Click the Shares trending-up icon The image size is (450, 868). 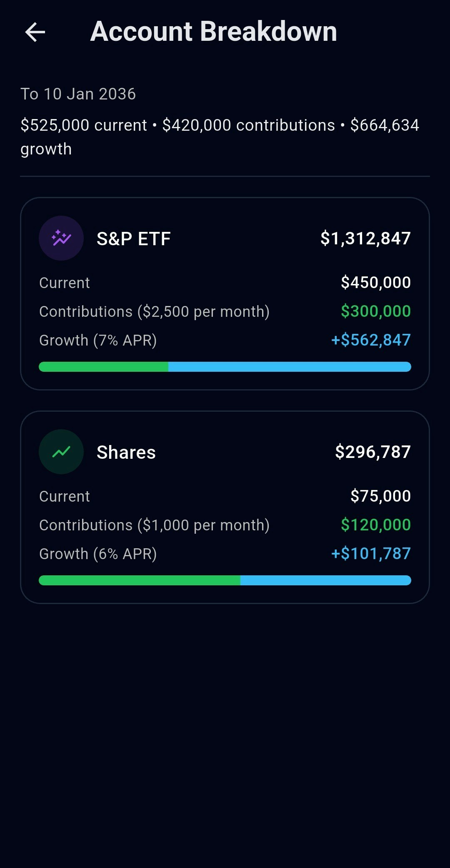[61, 452]
